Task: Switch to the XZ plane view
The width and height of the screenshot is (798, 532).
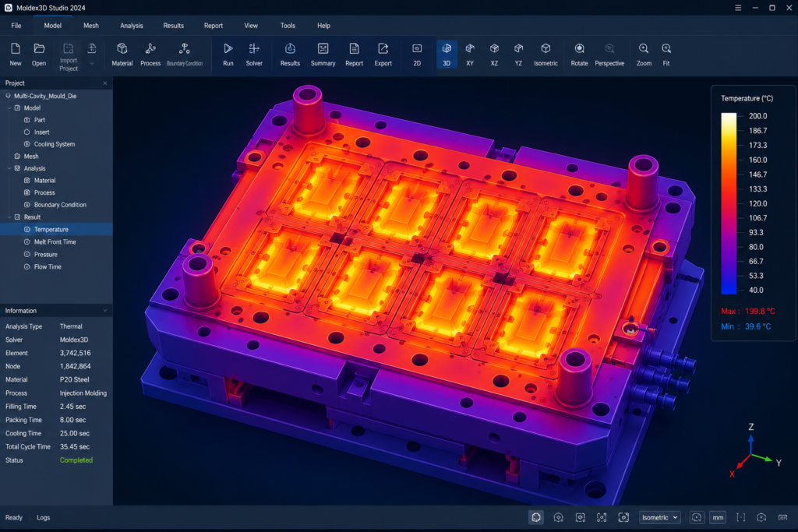Action: coord(494,55)
